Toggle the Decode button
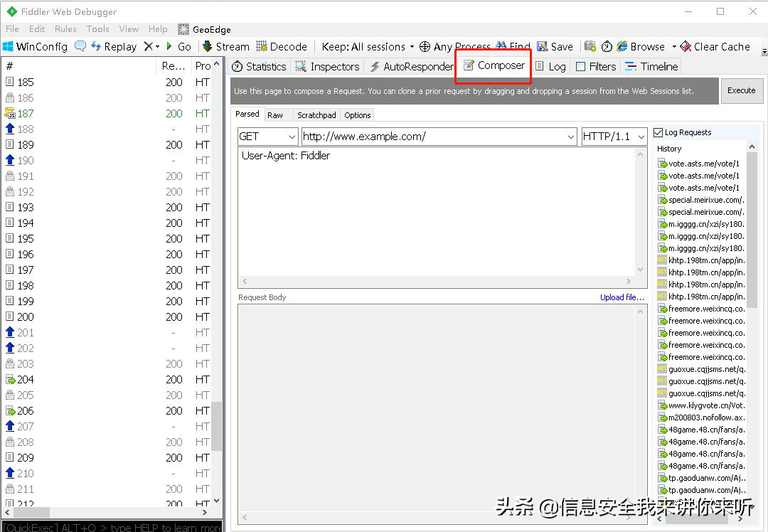 click(x=282, y=46)
